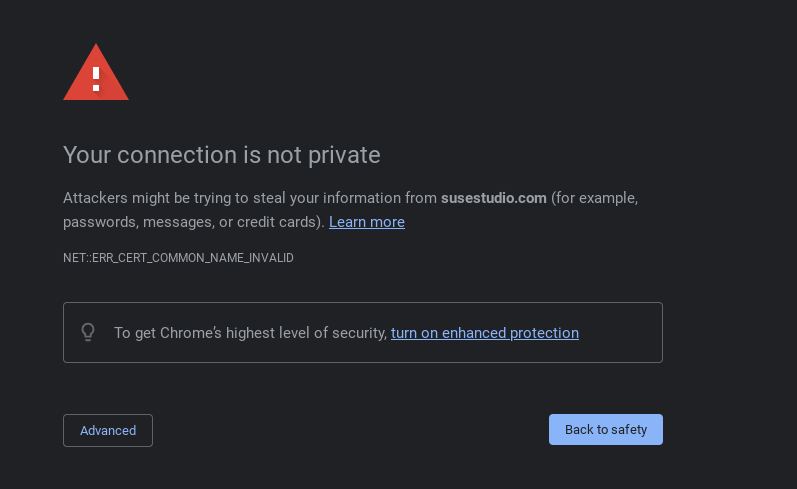Click 'To get Chrome's highest level of security' text
This screenshot has height=489, width=797.
[x=250, y=333]
